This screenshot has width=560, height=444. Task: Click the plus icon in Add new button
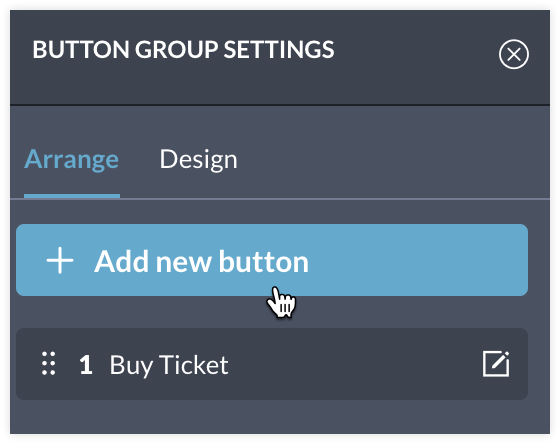pos(60,260)
